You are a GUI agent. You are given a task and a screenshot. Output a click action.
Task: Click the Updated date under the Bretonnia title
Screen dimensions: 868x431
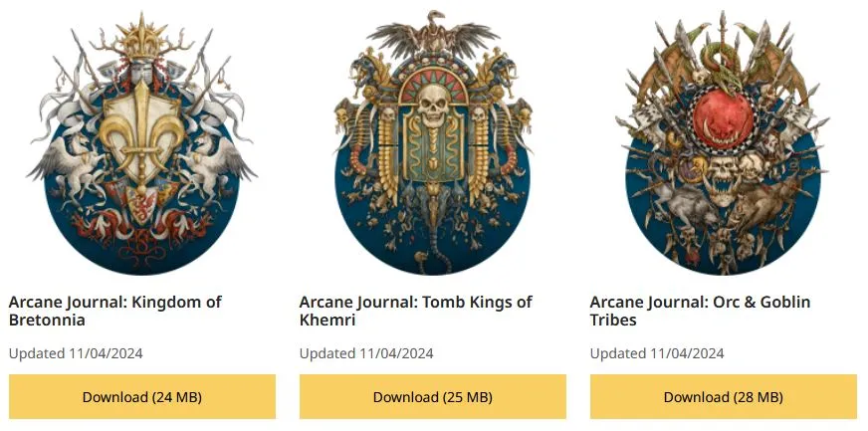tap(76, 353)
